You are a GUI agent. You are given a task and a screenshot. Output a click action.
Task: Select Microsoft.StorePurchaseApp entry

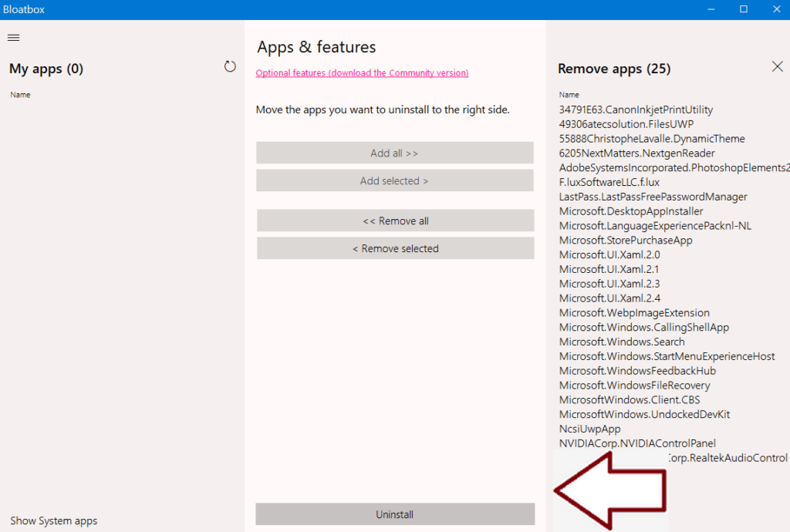(626, 241)
